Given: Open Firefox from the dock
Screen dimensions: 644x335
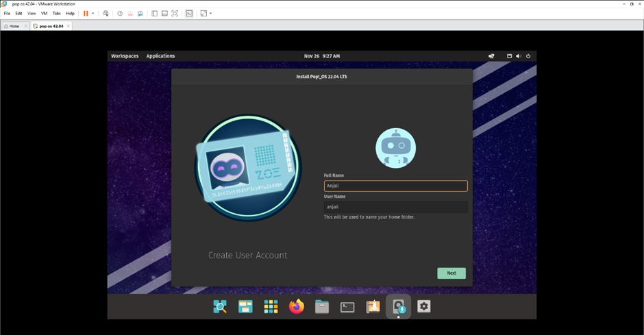Looking at the screenshot, I should pyautogui.click(x=296, y=307).
